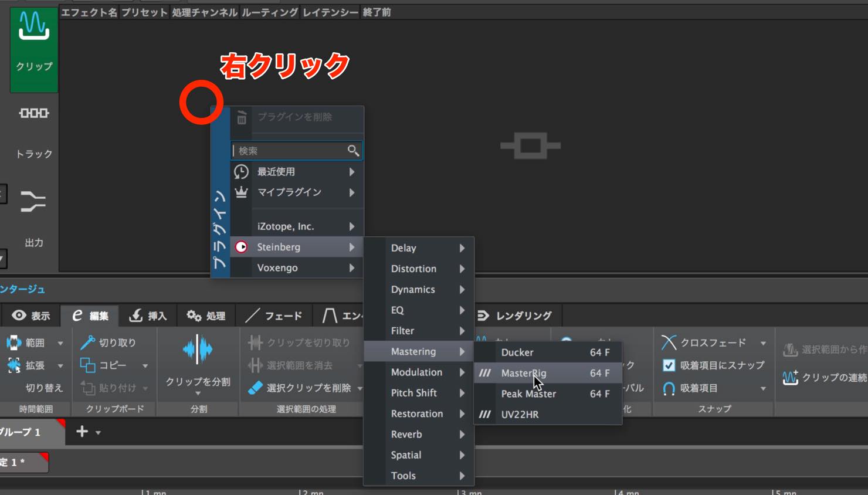This screenshot has height=495, width=868.
Task: Choose UV22HR plugin
Action: (548, 414)
